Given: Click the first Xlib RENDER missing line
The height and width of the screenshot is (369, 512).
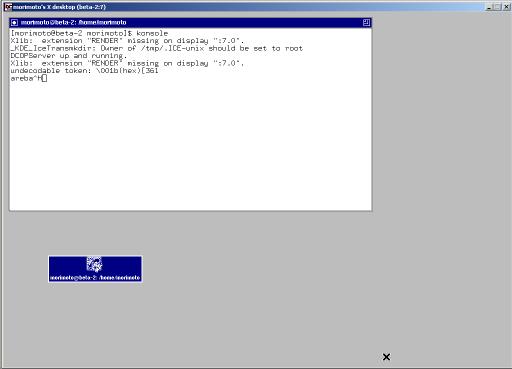Looking at the screenshot, I should [x=127, y=41].
